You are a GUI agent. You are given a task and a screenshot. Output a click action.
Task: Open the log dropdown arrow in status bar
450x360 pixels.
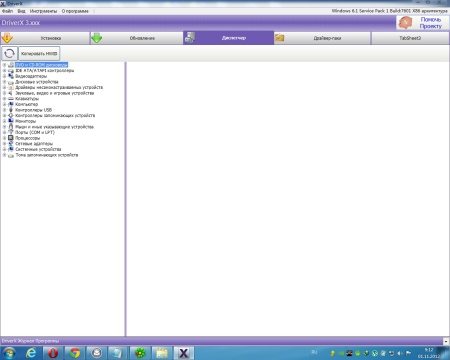coord(446,341)
